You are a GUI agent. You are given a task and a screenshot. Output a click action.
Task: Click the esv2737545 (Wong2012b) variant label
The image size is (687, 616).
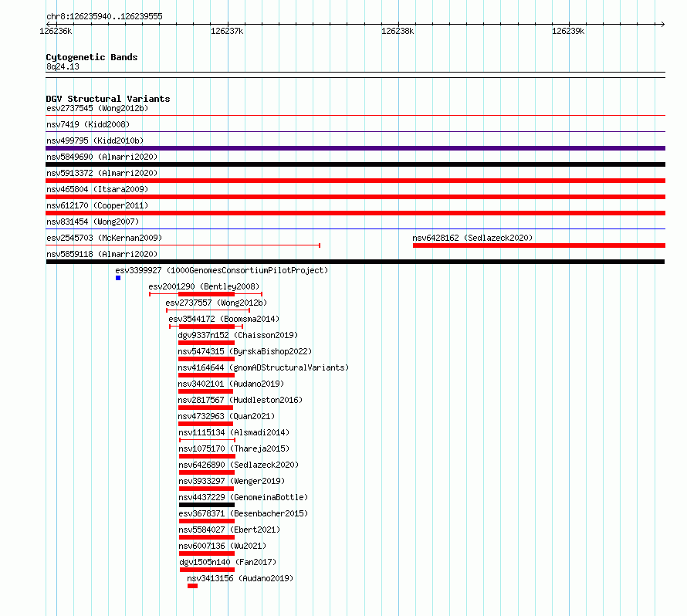(97, 108)
